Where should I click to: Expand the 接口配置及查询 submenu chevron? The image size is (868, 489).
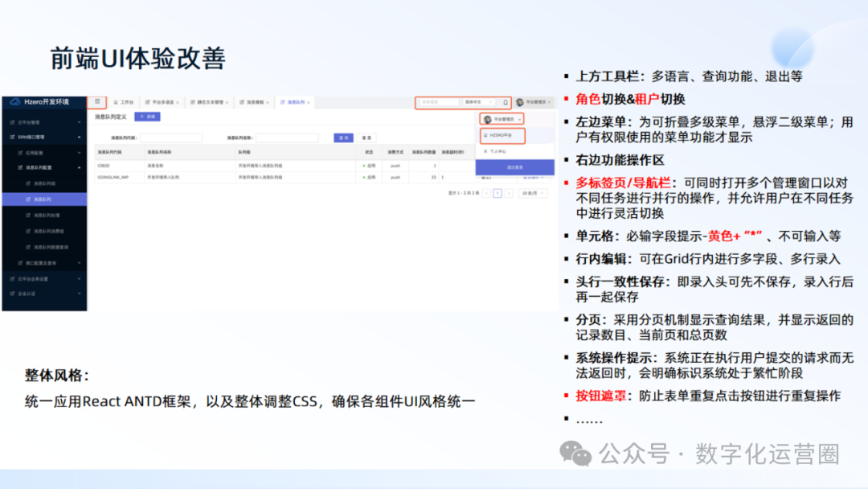pyautogui.click(x=79, y=263)
